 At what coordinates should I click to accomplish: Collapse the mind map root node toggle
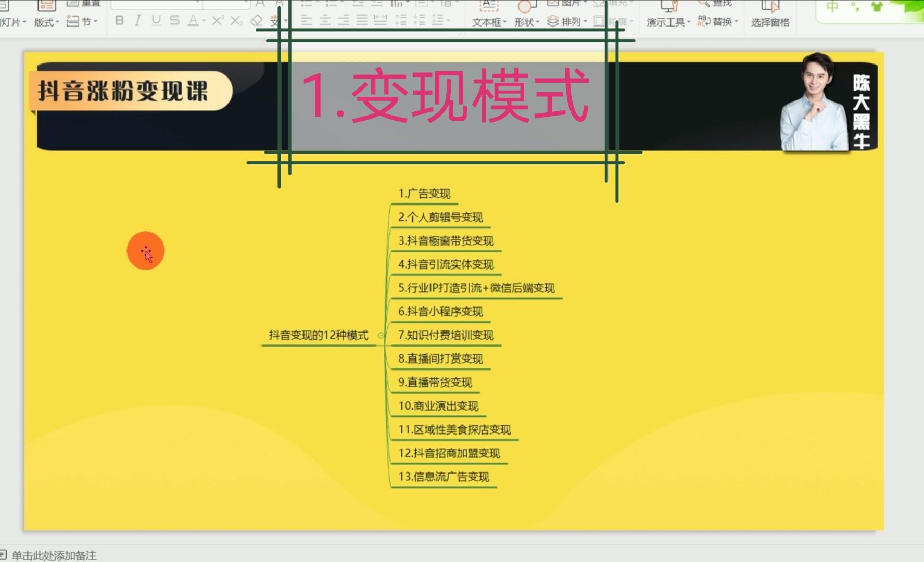tap(382, 336)
